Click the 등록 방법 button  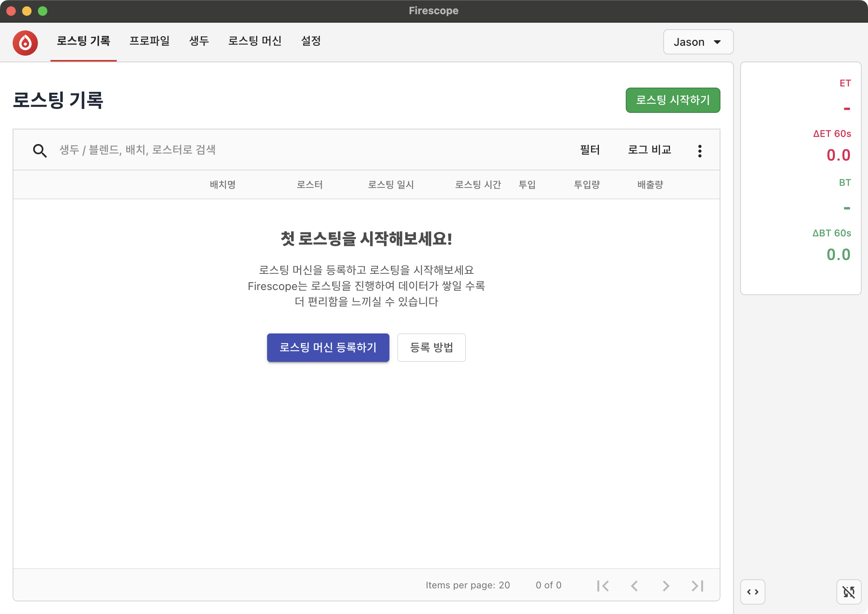pos(431,348)
